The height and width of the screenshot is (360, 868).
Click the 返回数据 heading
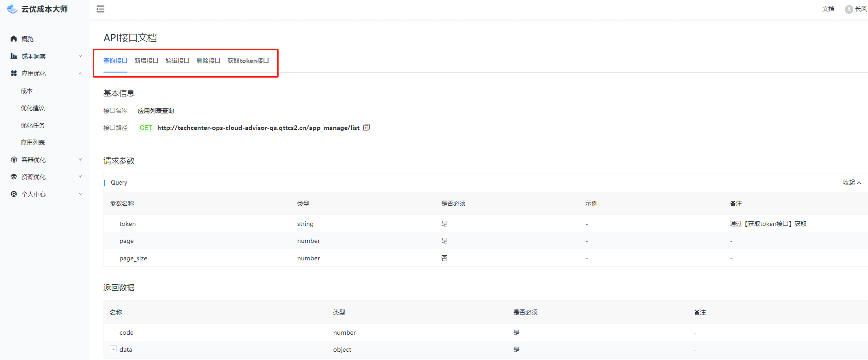(x=119, y=287)
